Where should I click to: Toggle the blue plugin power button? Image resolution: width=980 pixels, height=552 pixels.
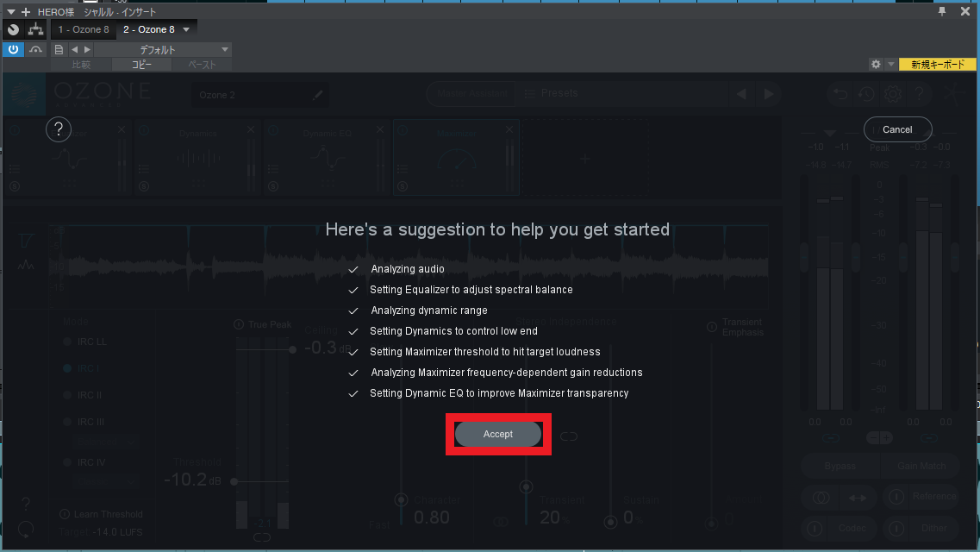point(13,49)
